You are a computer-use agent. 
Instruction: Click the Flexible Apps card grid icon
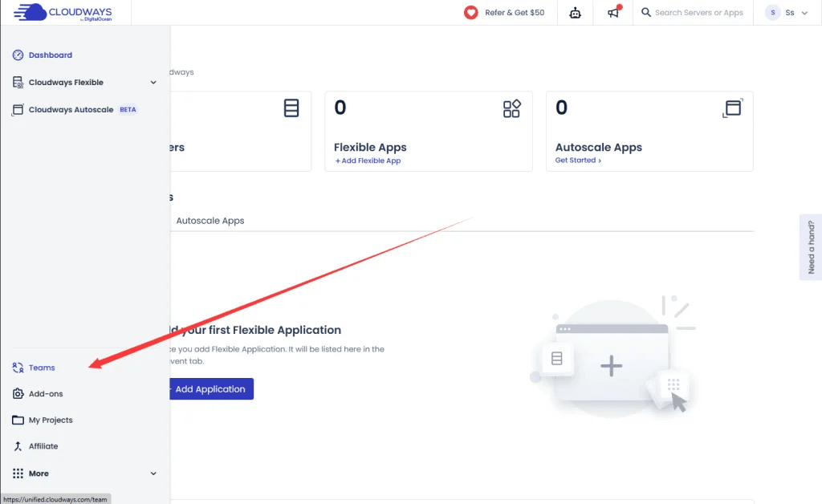pyautogui.click(x=511, y=108)
